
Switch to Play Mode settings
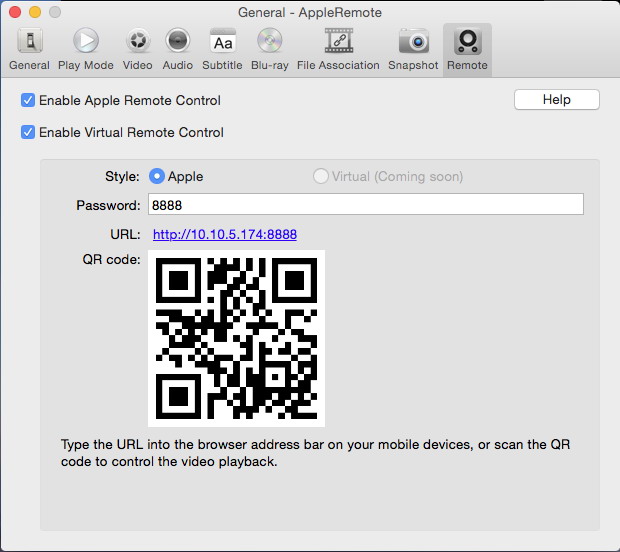point(86,49)
